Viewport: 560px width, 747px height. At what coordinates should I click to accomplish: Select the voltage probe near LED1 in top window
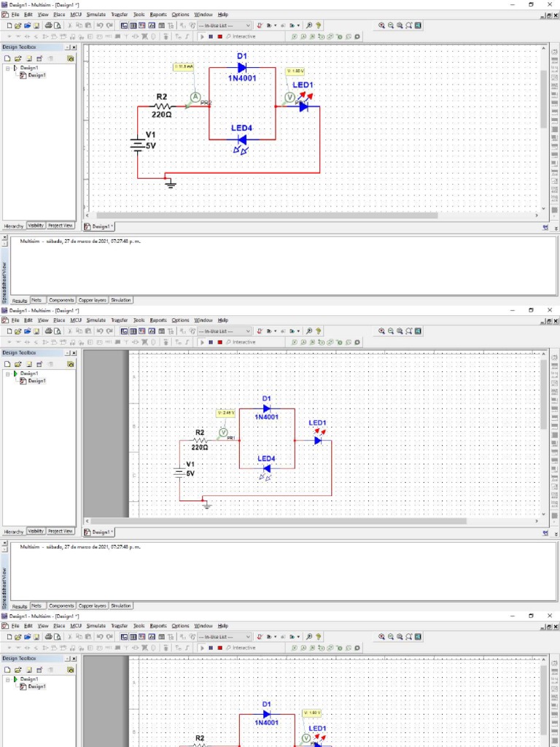click(289, 96)
